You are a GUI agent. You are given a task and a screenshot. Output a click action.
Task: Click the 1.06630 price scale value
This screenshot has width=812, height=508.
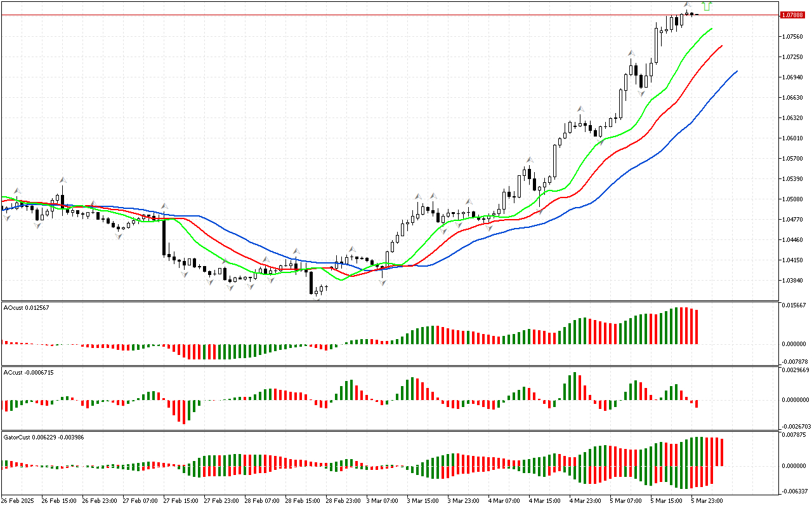point(792,98)
